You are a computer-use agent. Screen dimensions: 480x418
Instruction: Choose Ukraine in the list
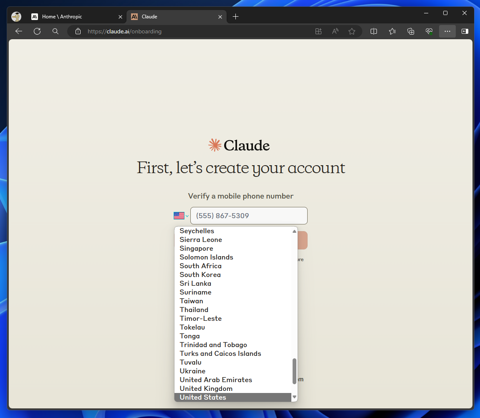pyautogui.click(x=233, y=371)
